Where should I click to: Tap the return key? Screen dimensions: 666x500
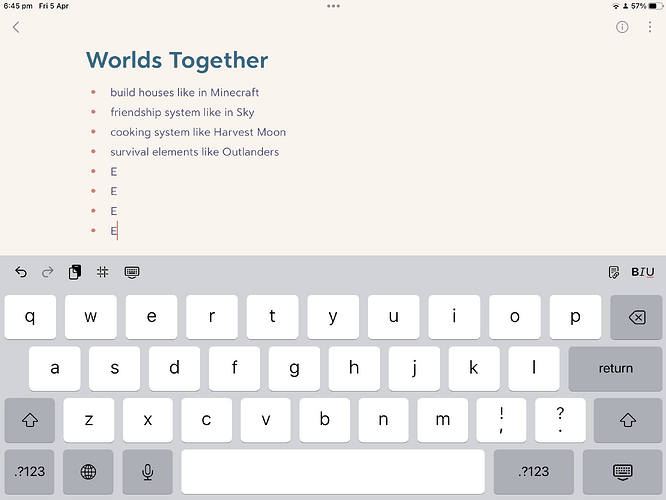(x=615, y=368)
